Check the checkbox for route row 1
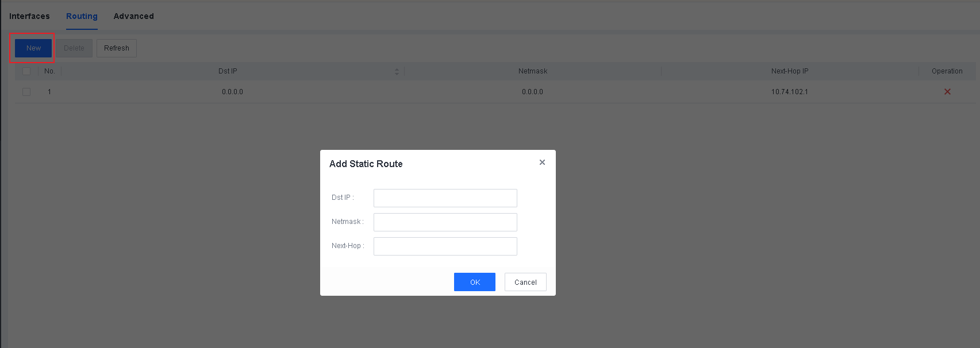This screenshot has width=980, height=348. 26,92
